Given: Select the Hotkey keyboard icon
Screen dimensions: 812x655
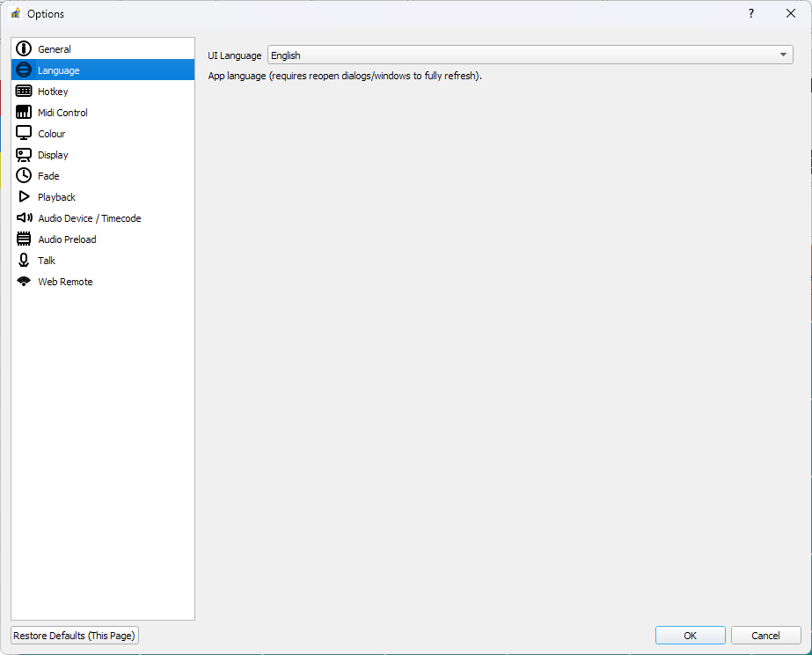Looking at the screenshot, I should pyautogui.click(x=24, y=91).
